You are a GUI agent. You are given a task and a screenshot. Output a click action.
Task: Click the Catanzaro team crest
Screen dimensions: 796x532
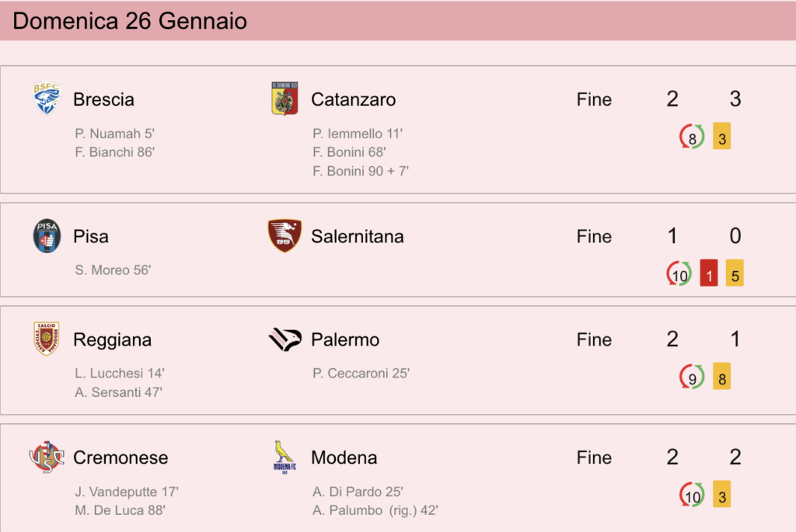tap(285, 99)
